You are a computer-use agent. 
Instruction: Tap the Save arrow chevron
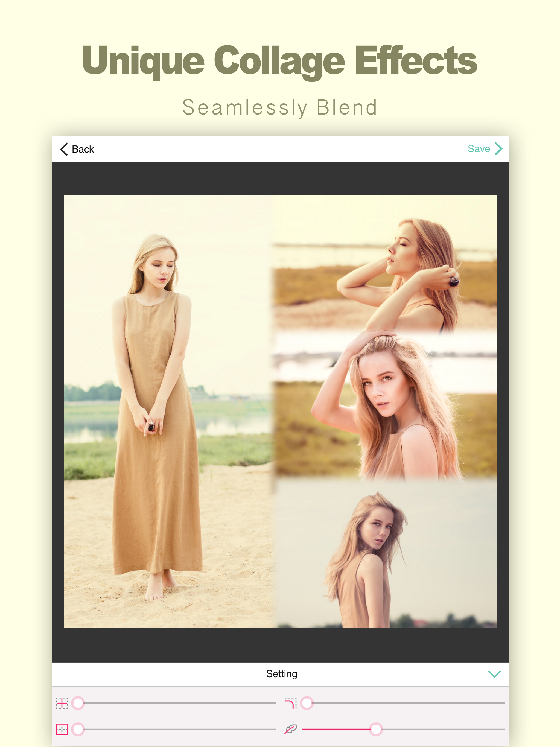click(x=498, y=148)
